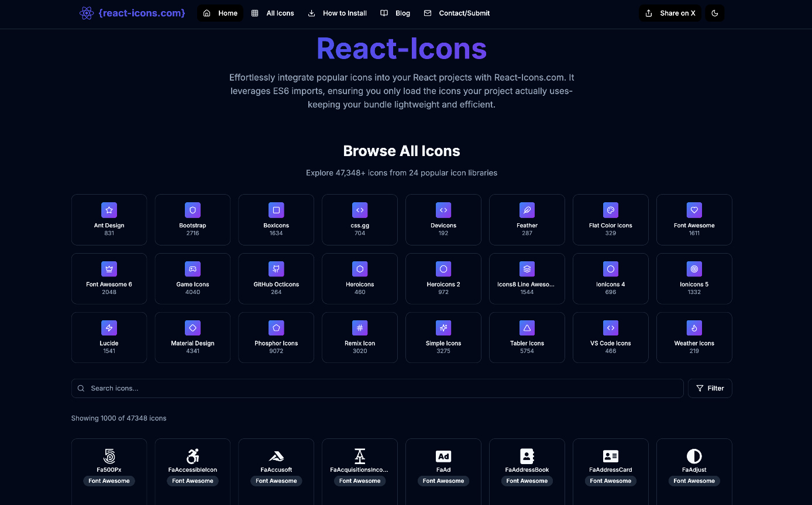This screenshot has height=505, width=812.
Task: Open the Remix Icon hashtag card
Action: (x=360, y=338)
